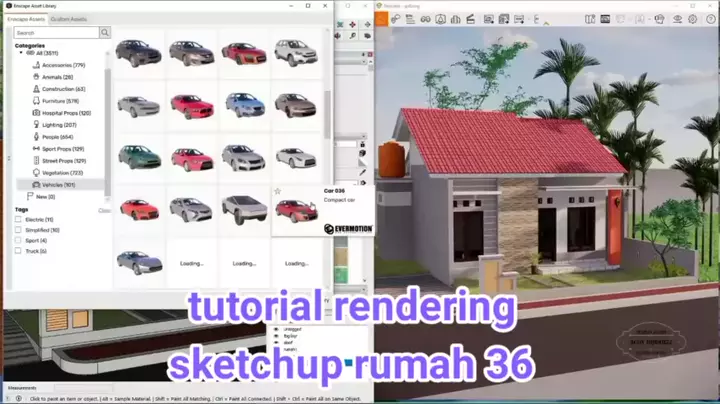720x404 pixels.
Task: Switch to the Custom Assets tab
Action: (68, 19)
